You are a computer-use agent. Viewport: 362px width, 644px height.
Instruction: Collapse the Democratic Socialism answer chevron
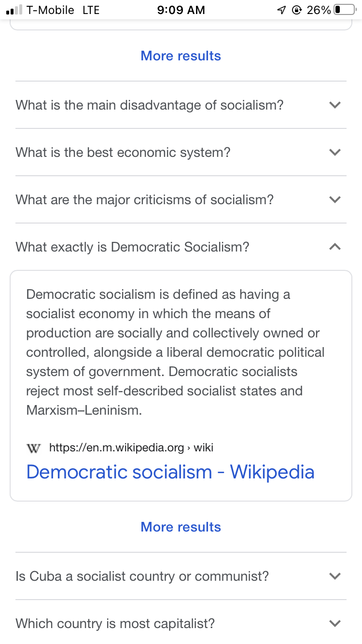pos(334,247)
